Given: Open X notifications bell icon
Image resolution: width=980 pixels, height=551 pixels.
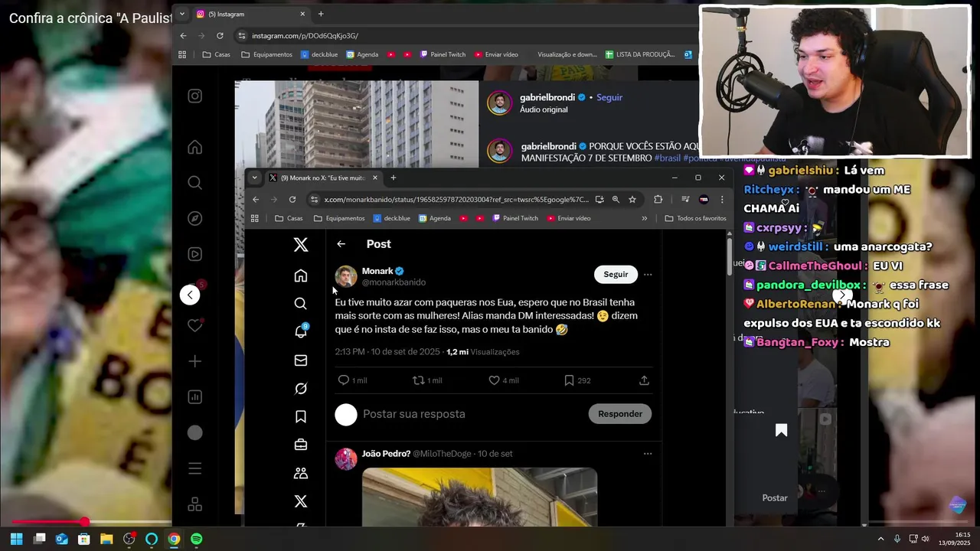Looking at the screenshot, I should [301, 331].
